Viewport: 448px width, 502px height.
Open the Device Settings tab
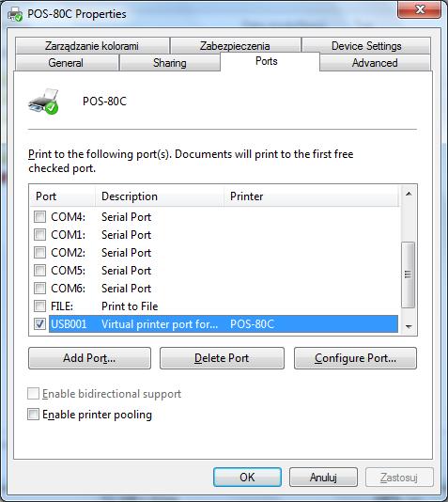point(366,45)
